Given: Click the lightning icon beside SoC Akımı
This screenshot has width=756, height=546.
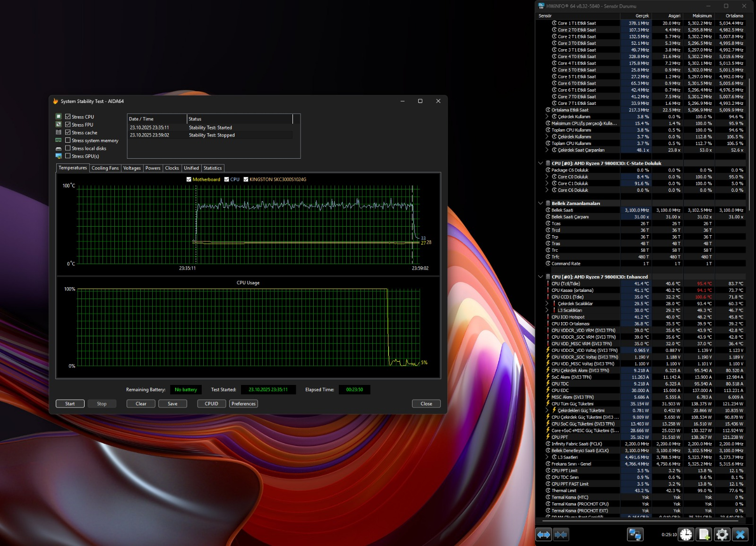Looking at the screenshot, I should click(548, 377).
